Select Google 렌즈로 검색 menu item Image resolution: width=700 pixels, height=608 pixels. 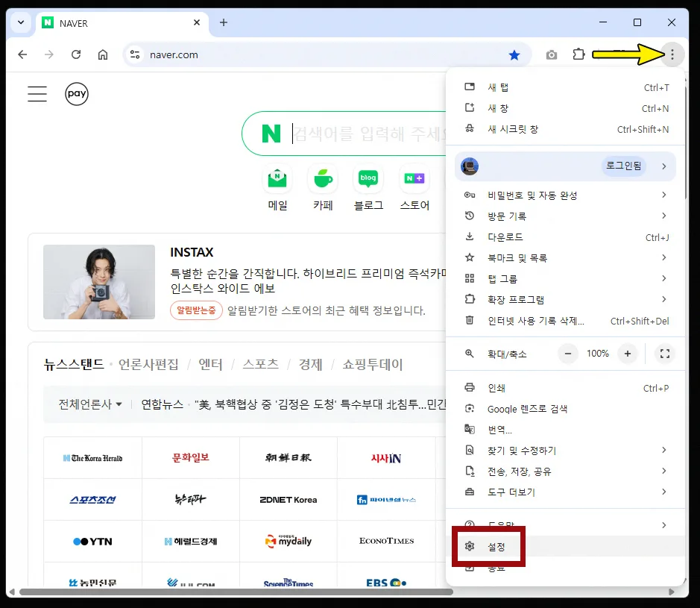(x=565, y=409)
